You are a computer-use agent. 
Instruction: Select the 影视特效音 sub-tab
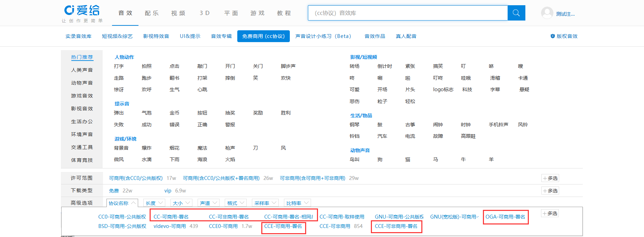(x=156, y=36)
